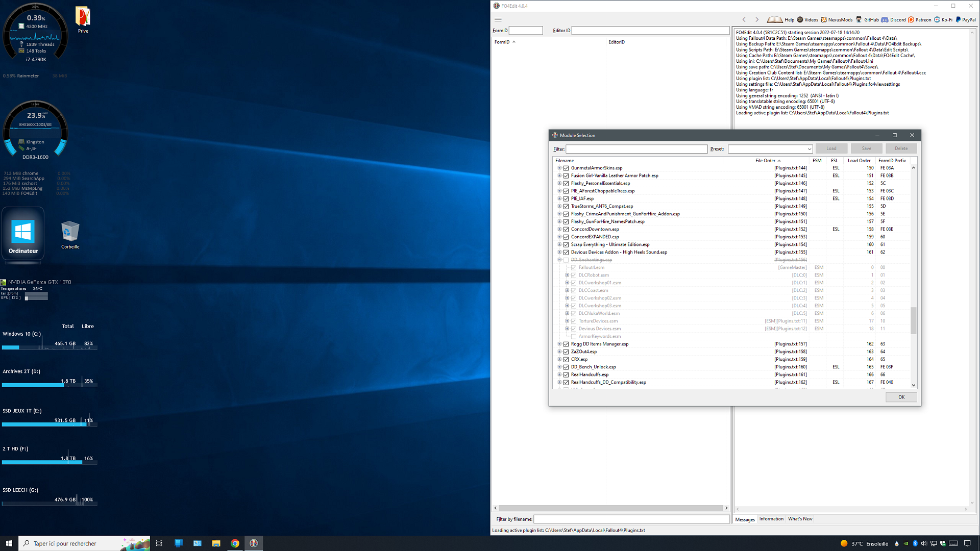The height and width of the screenshot is (551, 980).
Task: Uncheck GunmetalArmorSkins.esp
Action: click(x=566, y=168)
